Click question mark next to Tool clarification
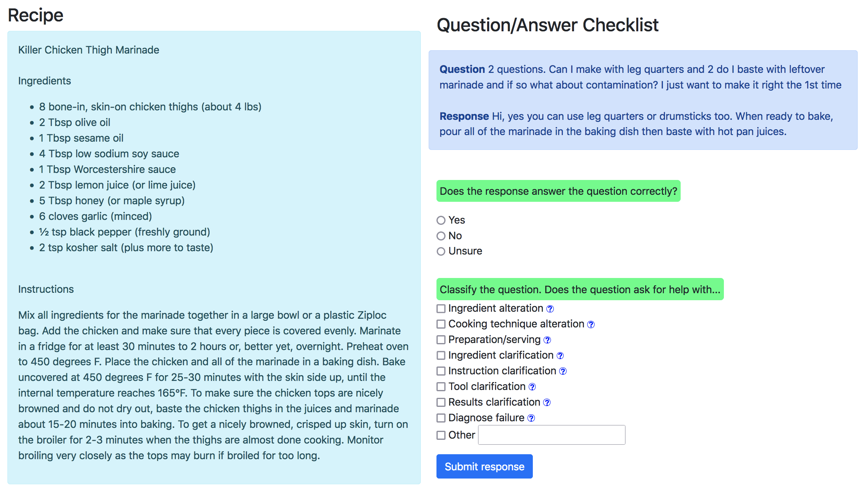The height and width of the screenshot is (495, 868). pos(532,387)
